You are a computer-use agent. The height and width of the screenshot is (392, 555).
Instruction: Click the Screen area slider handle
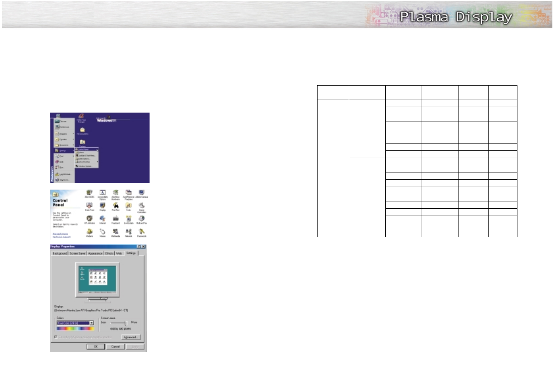(126, 324)
